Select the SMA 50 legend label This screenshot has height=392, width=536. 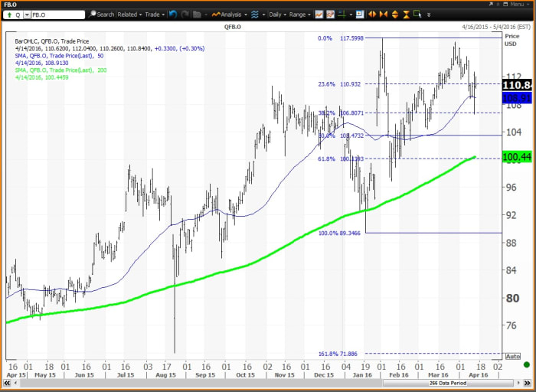tap(59, 56)
